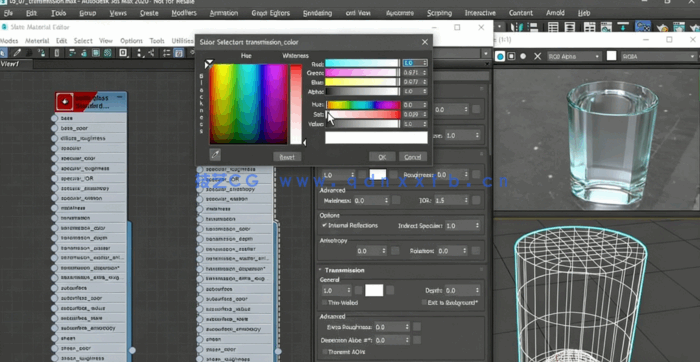
Task: Click inside the Hue/Blackness color field
Action: click(249, 104)
